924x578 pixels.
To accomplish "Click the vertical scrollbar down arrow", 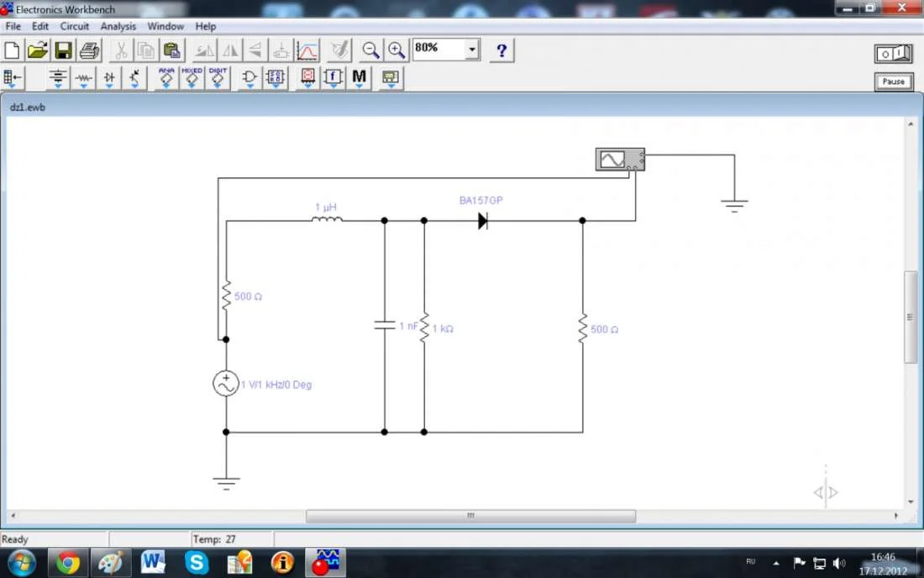I will tap(911, 502).
